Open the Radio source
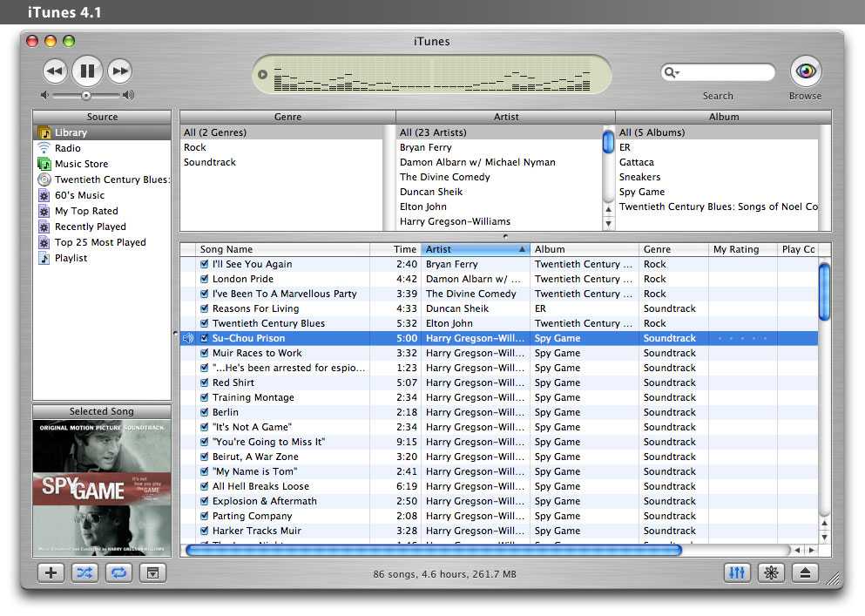 pyautogui.click(x=102, y=148)
